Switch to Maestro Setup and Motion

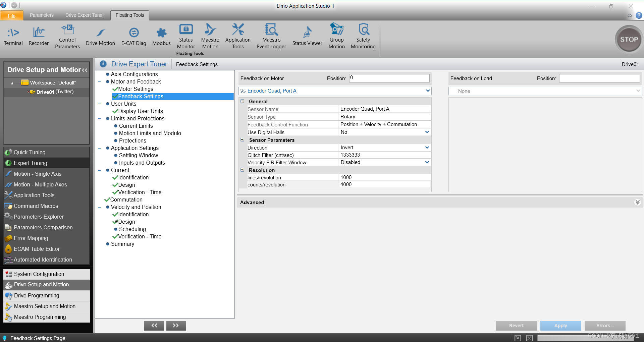[x=47, y=306]
